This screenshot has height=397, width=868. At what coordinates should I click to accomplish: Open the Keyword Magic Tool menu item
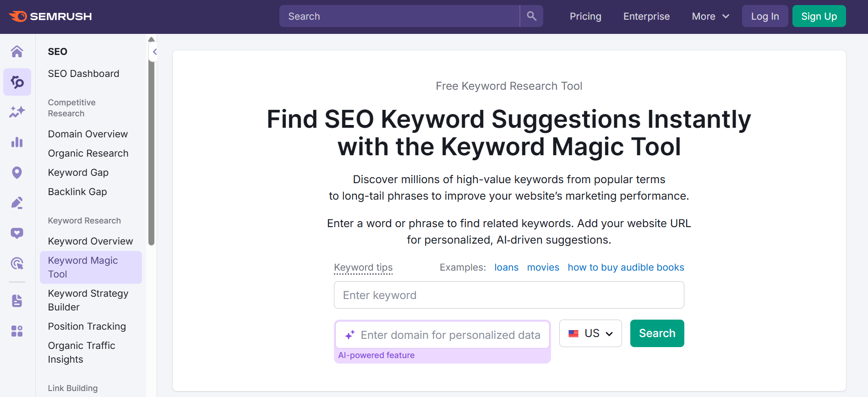click(83, 267)
